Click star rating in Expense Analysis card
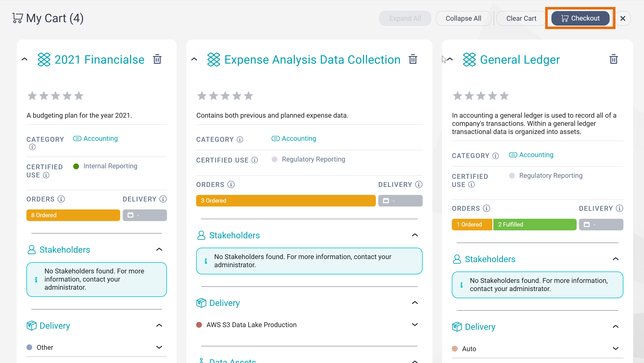This screenshot has width=644, height=363. tap(225, 96)
